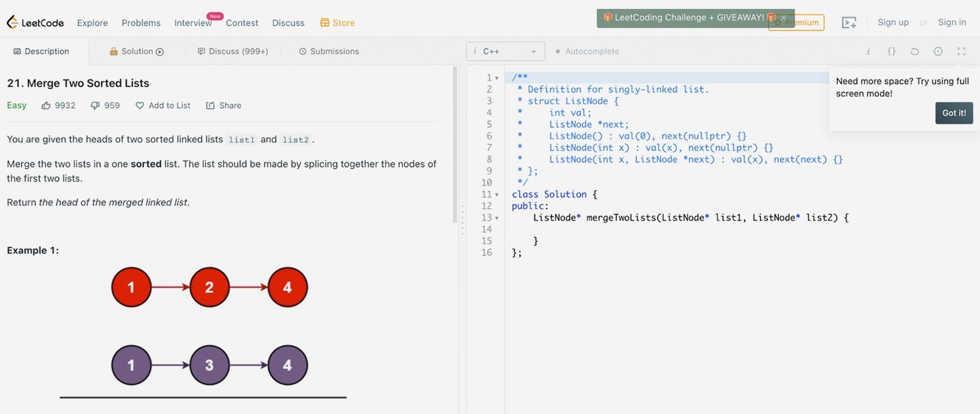
Task: Click the Sign in link
Action: (952, 22)
